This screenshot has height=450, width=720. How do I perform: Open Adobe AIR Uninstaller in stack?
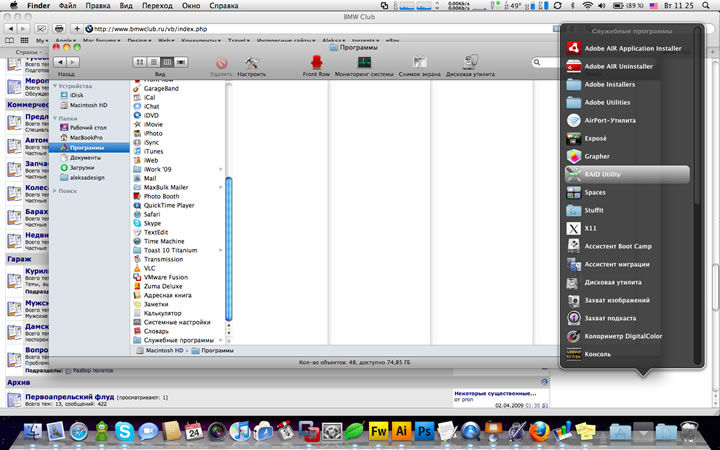(x=627, y=66)
